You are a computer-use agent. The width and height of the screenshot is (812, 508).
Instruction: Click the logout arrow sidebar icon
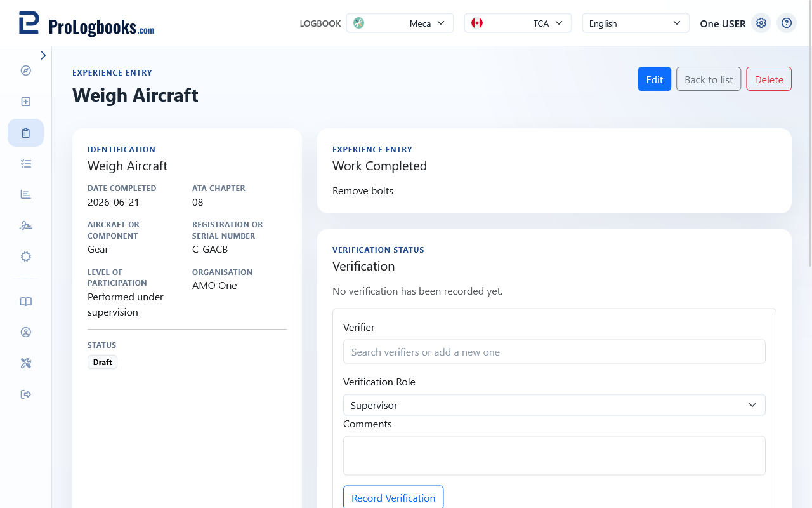click(26, 394)
